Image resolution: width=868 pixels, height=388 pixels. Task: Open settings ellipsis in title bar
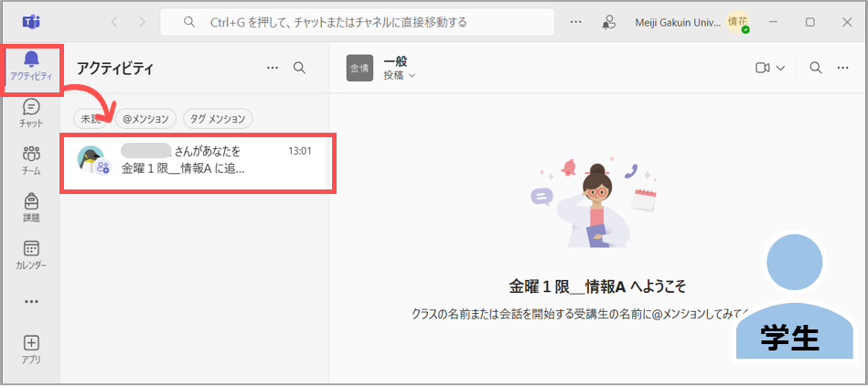click(575, 22)
